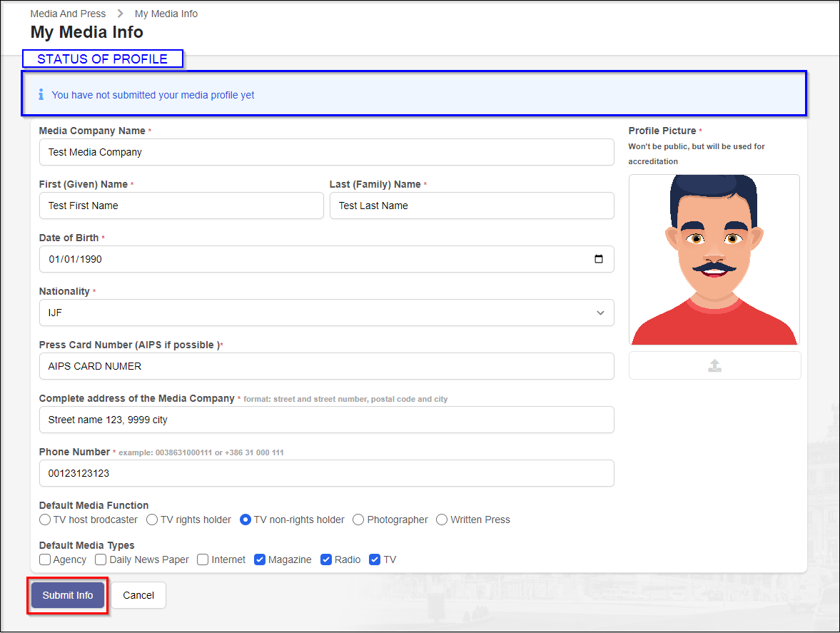The height and width of the screenshot is (633, 840).
Task: Check the Daily News Paper box
Action: [x=101, y=559]
